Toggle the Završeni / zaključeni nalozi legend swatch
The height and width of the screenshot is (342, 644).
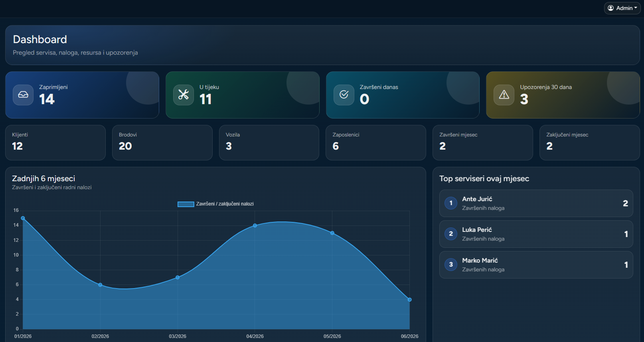click(x=186, y=204)
